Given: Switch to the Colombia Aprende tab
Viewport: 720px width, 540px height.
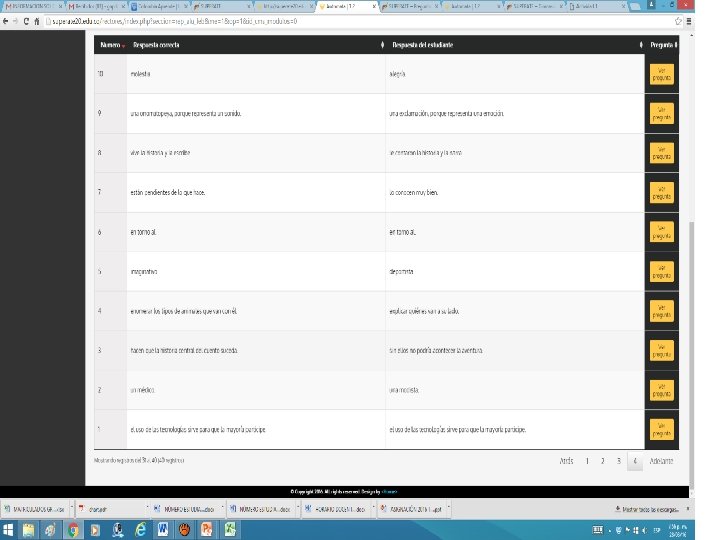Looking at the screenshot, I should click(160, 6).
